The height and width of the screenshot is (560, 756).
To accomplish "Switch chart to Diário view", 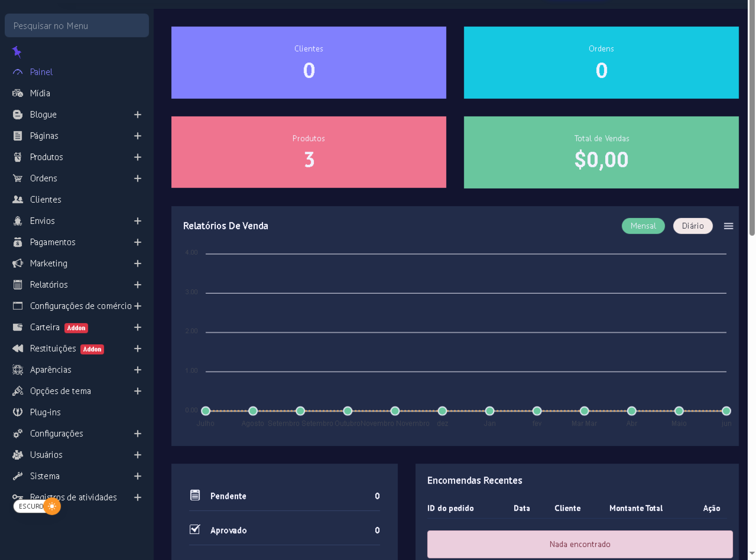I will [692, 226].
